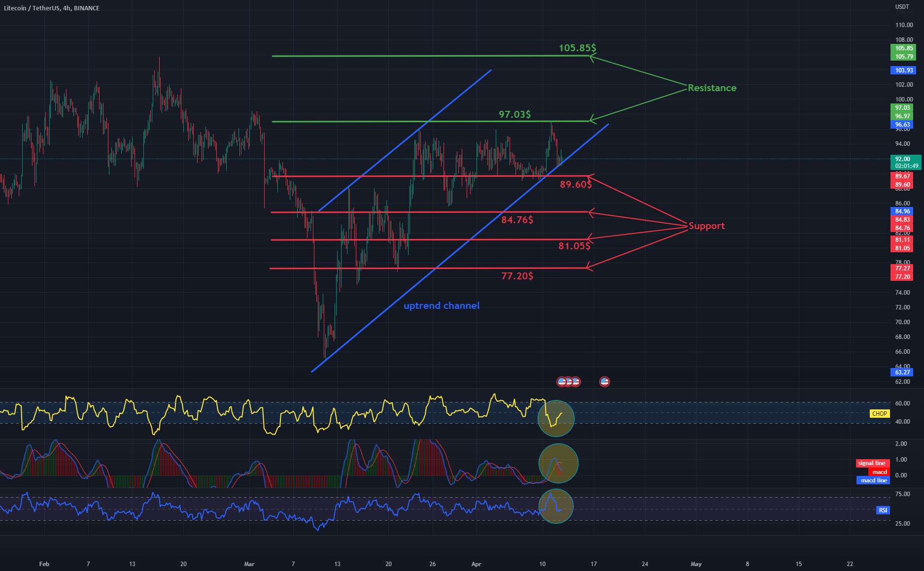This screenshot has height=571, width=924.
Task: Click the 'Mar' label on the time axis
Action: (x=249, y=564)
